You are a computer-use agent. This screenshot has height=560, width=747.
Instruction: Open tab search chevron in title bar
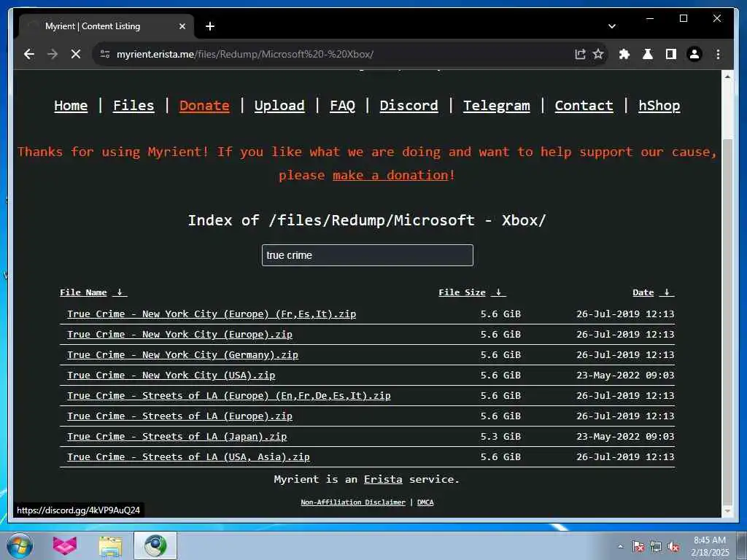[612, 26]
